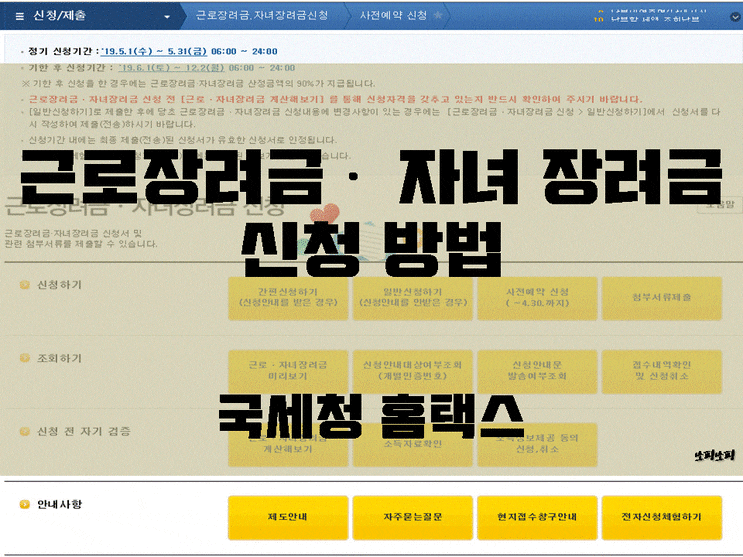Click the 일반신청하기 button
The width and height of the screenshot is (743, 557).
pos(413,298)
